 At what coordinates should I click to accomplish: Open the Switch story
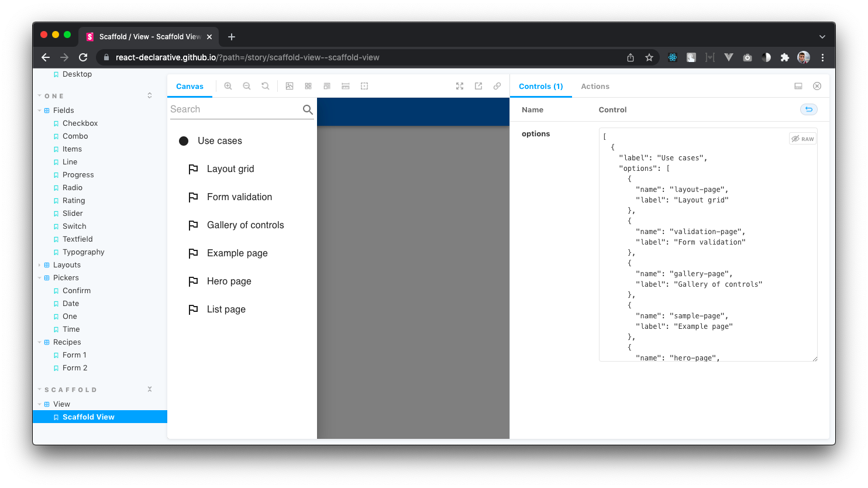tap(74, 226)
